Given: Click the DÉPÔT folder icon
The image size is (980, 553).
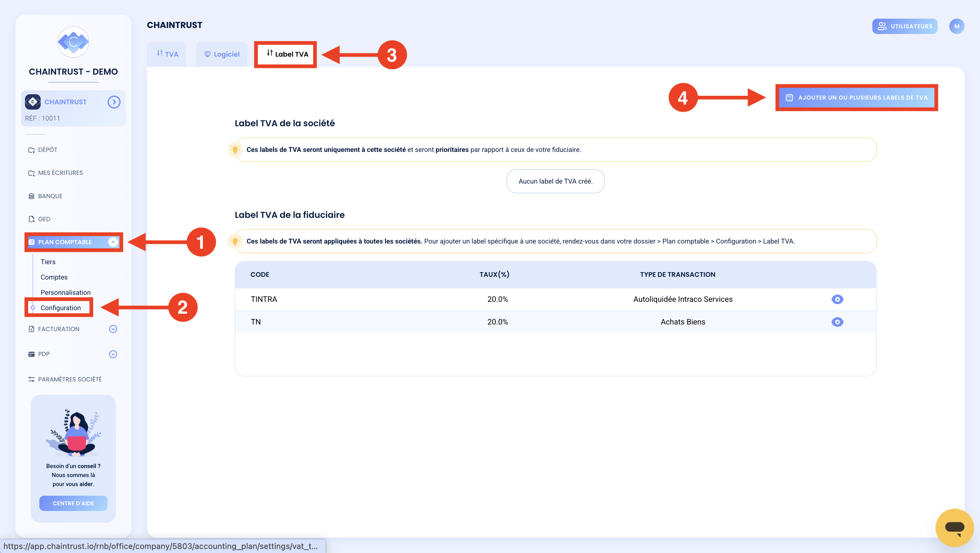Looking at the screenshot, I should [x=32, y=150].
